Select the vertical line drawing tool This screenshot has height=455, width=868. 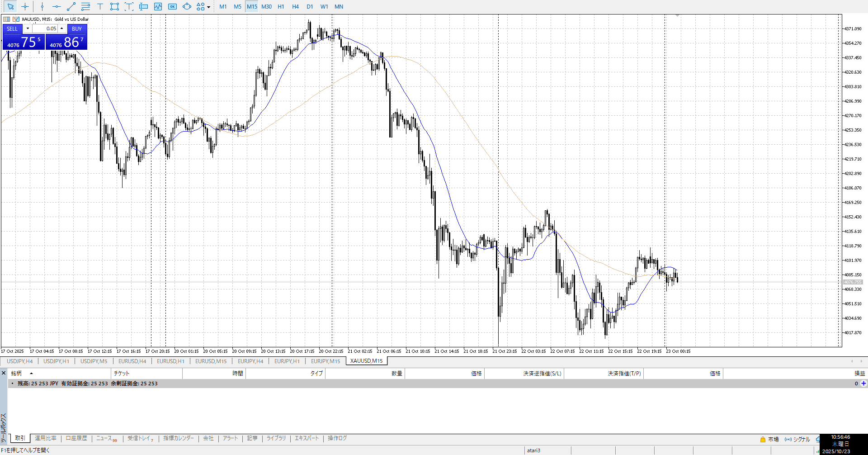(42, 6)
